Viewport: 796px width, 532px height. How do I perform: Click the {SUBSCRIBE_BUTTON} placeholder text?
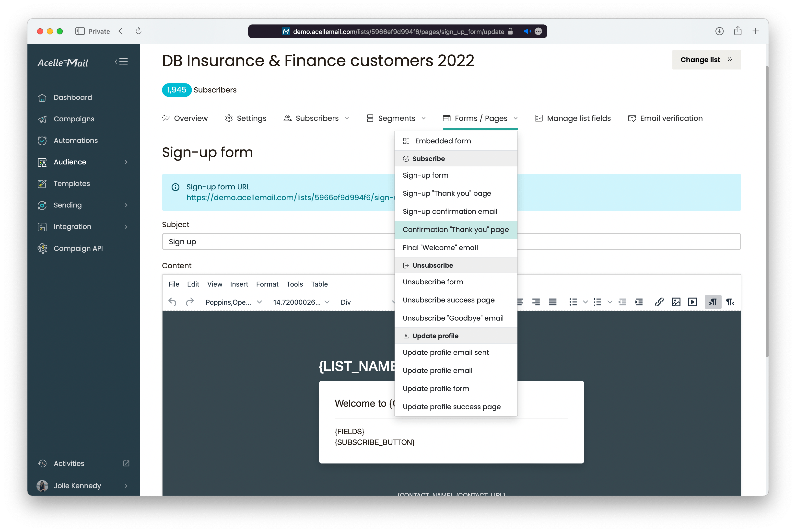[375, 442]
